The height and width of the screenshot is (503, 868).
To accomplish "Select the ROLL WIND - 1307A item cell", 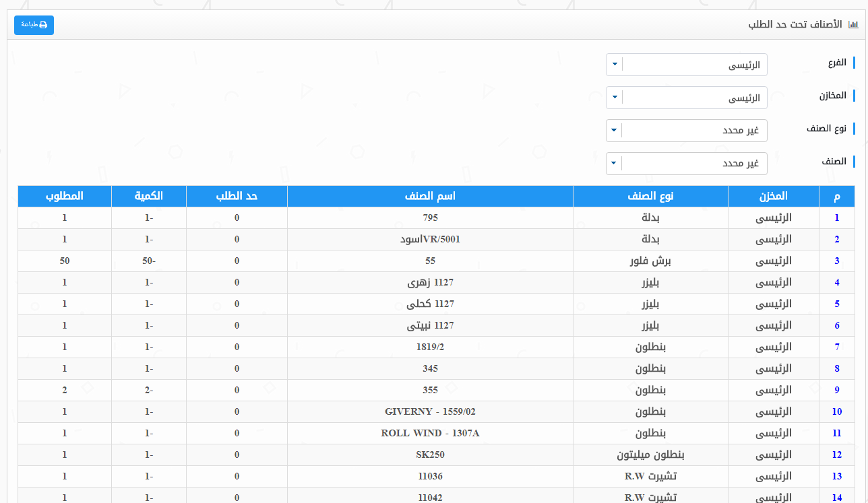I will [x=430, y=433].
